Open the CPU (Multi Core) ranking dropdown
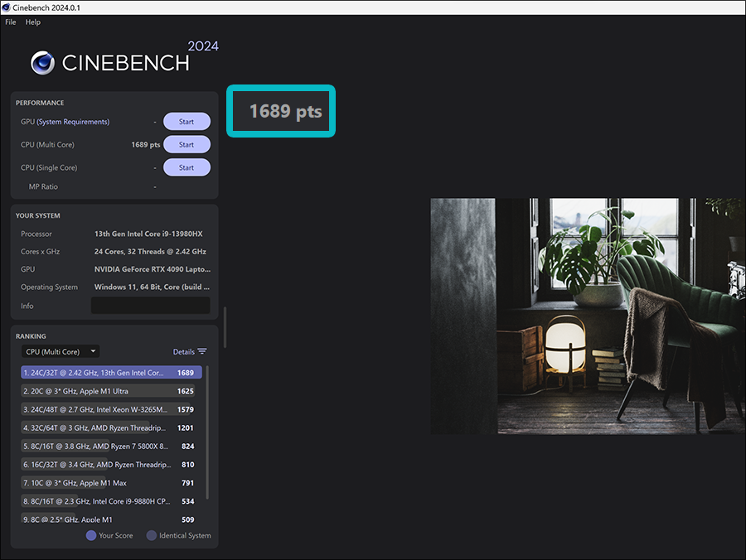This screenshot has height=560, width=746. pyautogui.click(x=61, y=352)
